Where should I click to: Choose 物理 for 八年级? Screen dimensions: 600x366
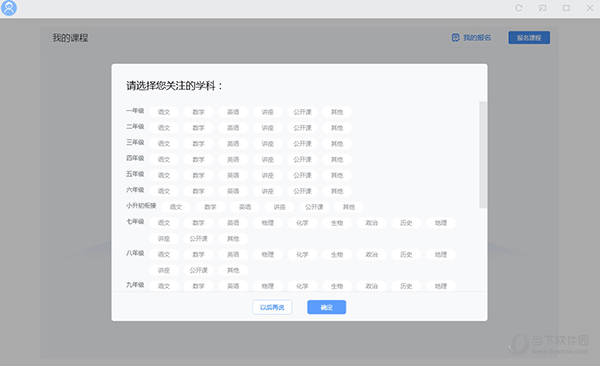tap(267, 255)
